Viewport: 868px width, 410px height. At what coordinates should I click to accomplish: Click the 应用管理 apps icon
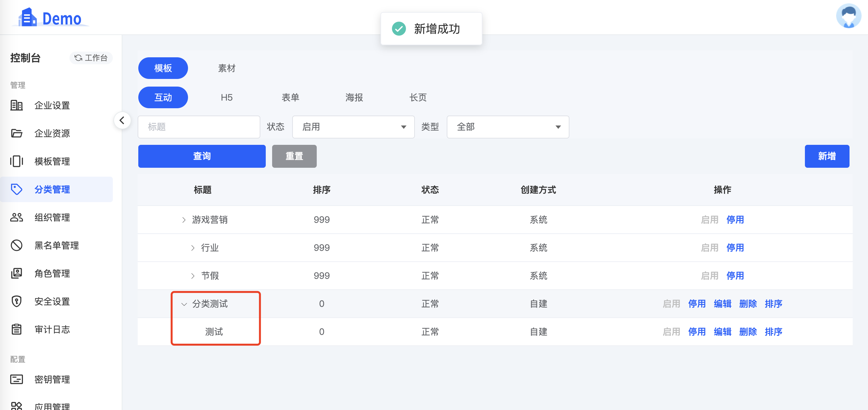tap(17, 406)
